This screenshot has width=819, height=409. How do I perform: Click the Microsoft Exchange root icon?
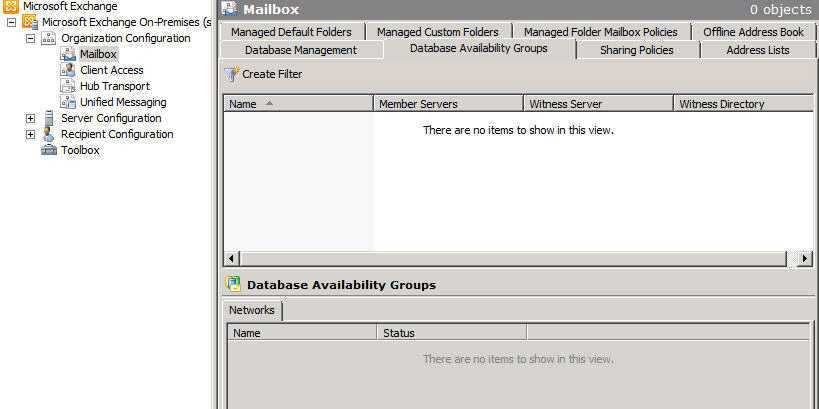11,6
